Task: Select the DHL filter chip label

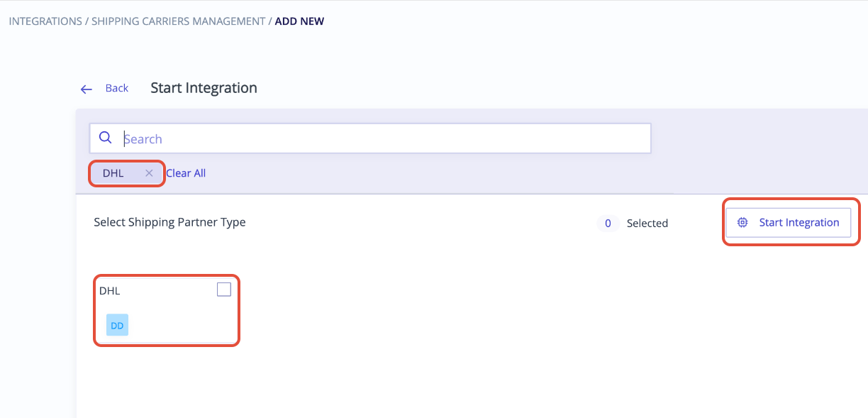Action: [113, 173]
